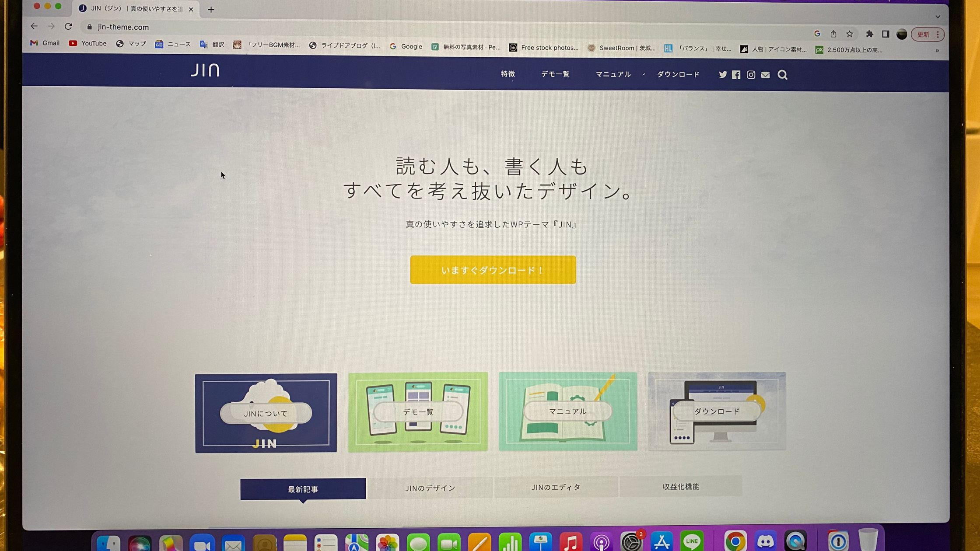Switch to JINのデザイン tab
This screenshot has width=980, height=551.
[x=430, y=488]
